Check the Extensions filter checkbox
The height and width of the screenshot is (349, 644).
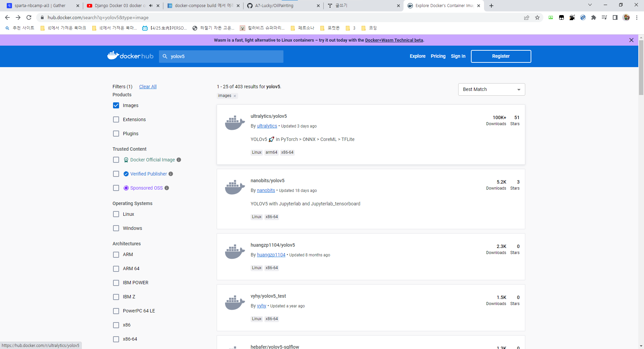coord(116,119)
